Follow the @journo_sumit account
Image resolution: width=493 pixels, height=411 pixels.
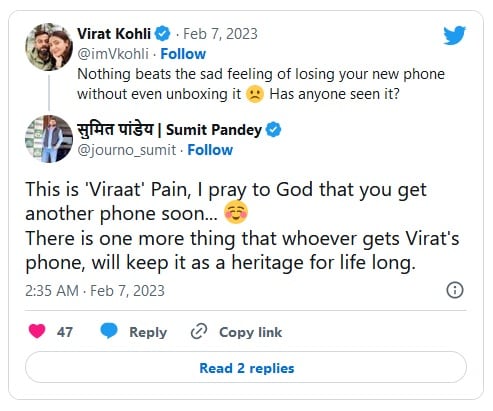pos(210,150)
